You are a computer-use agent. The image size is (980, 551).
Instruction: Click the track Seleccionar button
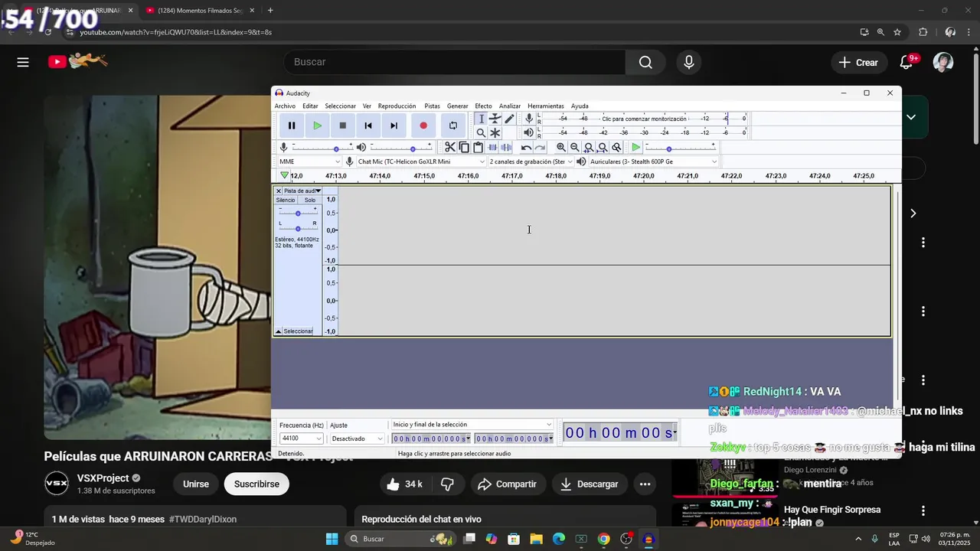298,331
